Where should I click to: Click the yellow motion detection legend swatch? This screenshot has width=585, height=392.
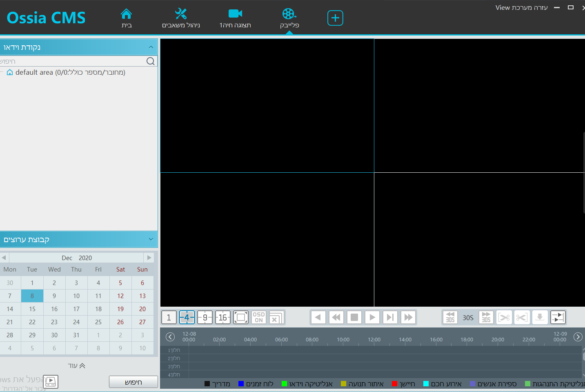pyautogui.click(x=343, y=384)
